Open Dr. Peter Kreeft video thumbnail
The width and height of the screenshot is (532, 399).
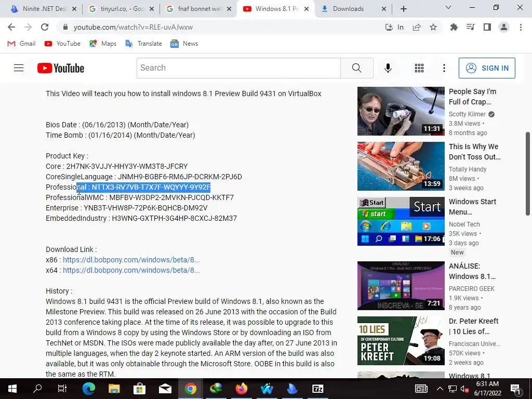click(x=401, y=341)
